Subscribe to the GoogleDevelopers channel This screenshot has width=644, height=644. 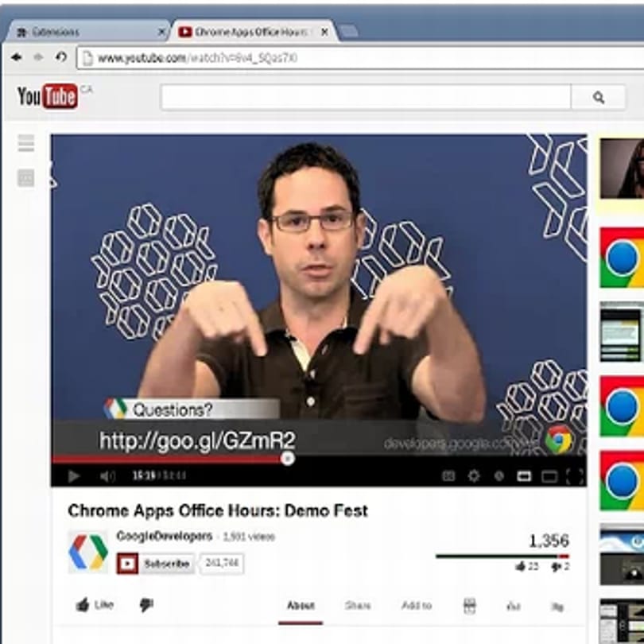[x=155, y=563]
